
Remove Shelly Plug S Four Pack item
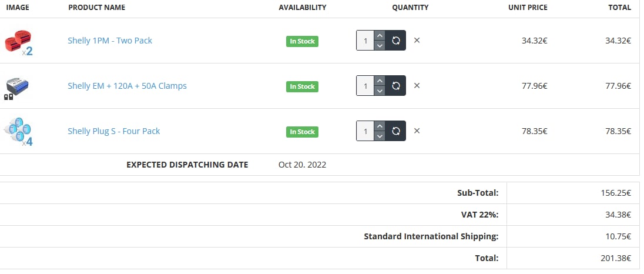click(417, 131)
